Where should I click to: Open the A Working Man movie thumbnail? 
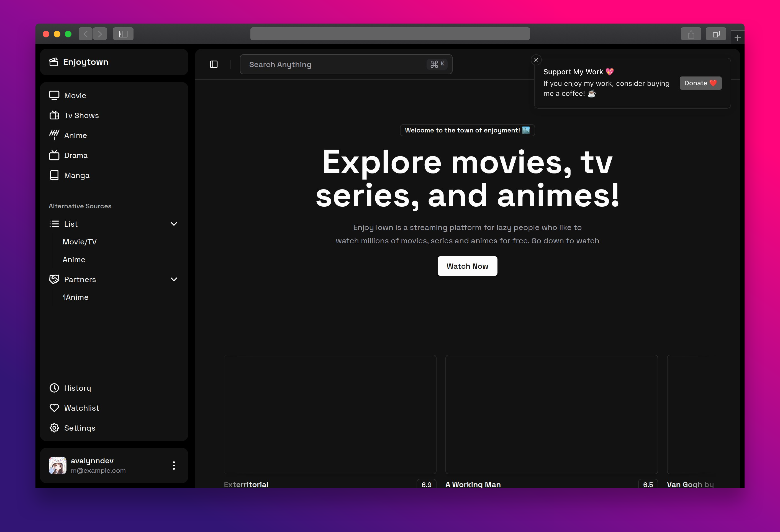click(551, 415)
